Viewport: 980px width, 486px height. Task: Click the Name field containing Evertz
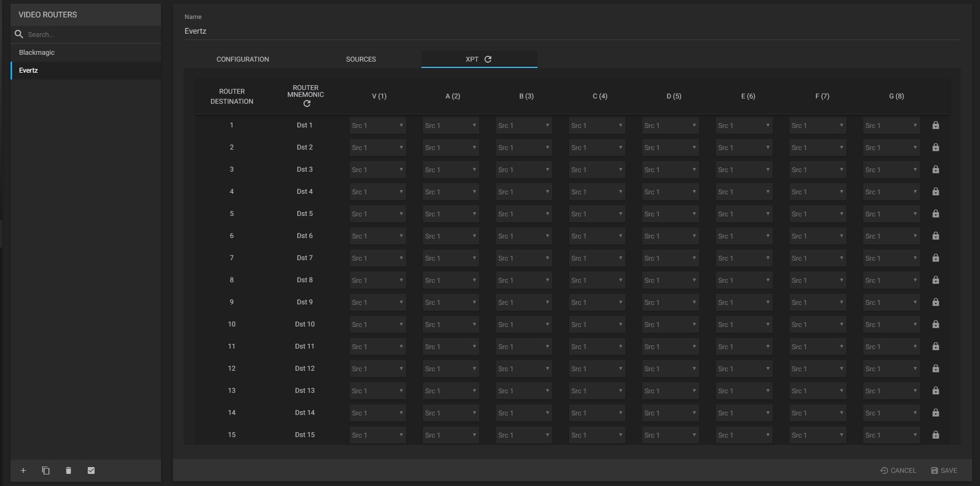click(x=572, y=31)
